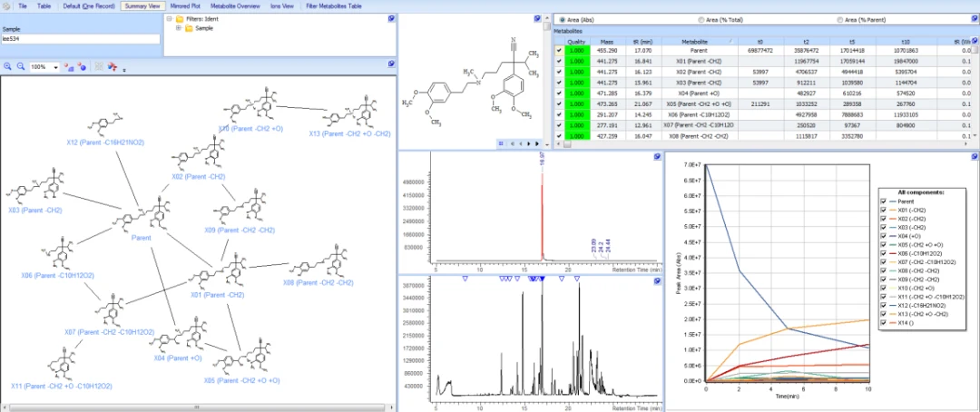
Task: Go to last structure in viewer navigation
Action: pyautogui.click(x=536, y=143)
